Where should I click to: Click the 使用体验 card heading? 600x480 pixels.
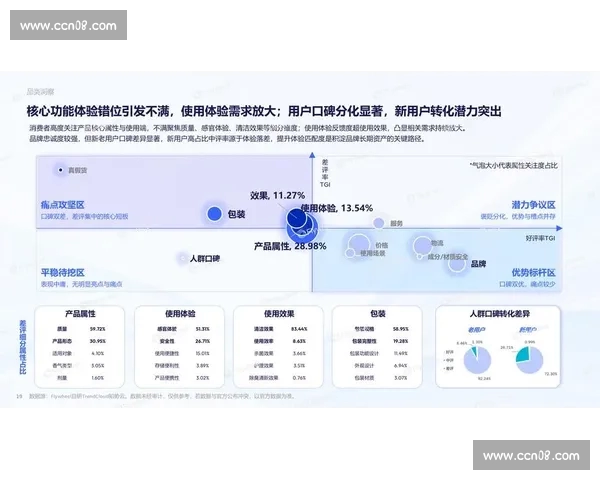(180, 314)
